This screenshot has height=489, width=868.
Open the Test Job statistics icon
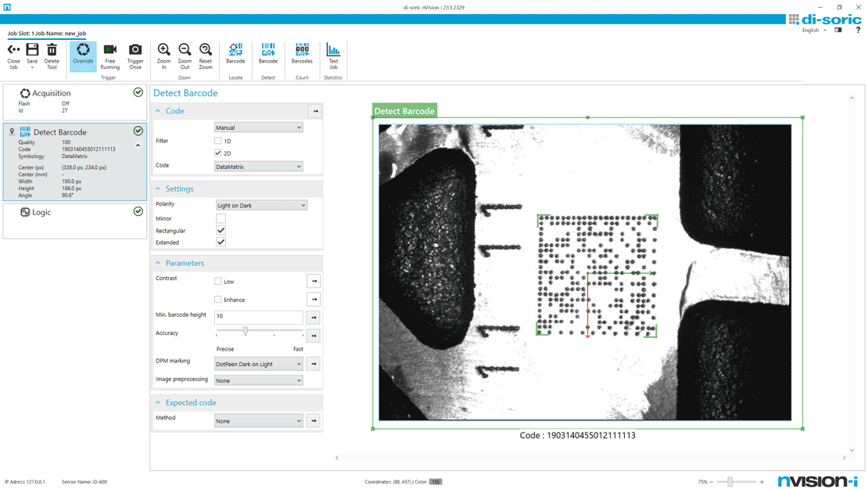[333, 50]
